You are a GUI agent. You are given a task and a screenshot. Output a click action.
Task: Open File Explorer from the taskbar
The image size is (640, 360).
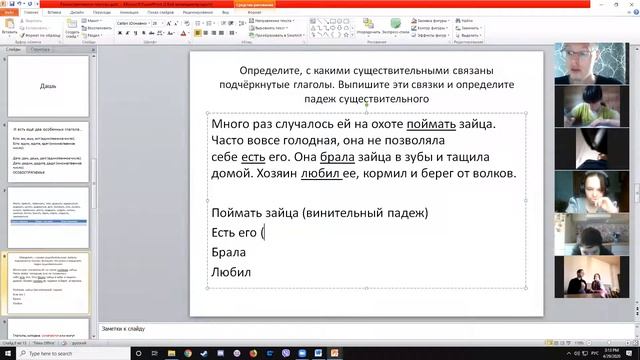pyautogui.click(x=171, y=353)
